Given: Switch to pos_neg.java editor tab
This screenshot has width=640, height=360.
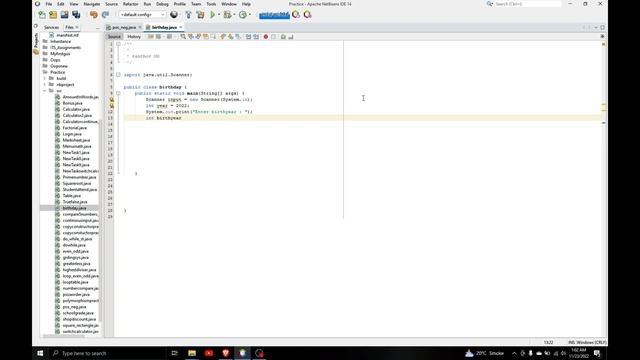Looking at the screenshot, I should point(124,27).
